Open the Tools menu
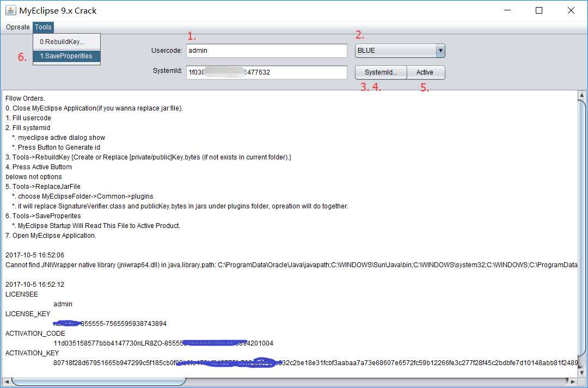Screen dimensions: 588x388 click(43, 27)
